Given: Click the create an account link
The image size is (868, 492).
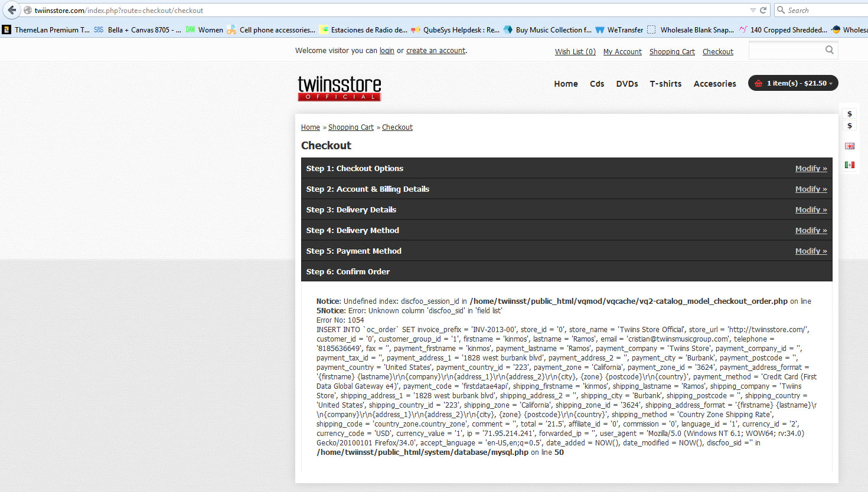Looking at the screenshot, I should click(x=436, y=51).
